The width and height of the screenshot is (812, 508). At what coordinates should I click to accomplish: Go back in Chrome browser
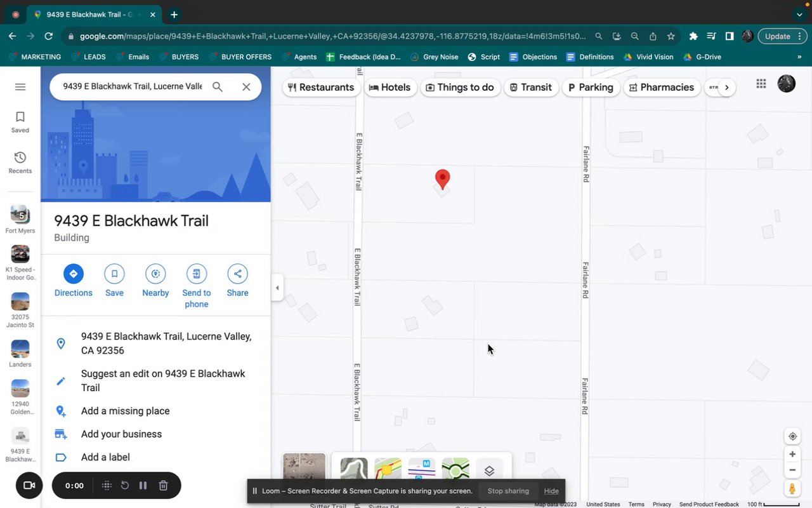pos(13,36)
